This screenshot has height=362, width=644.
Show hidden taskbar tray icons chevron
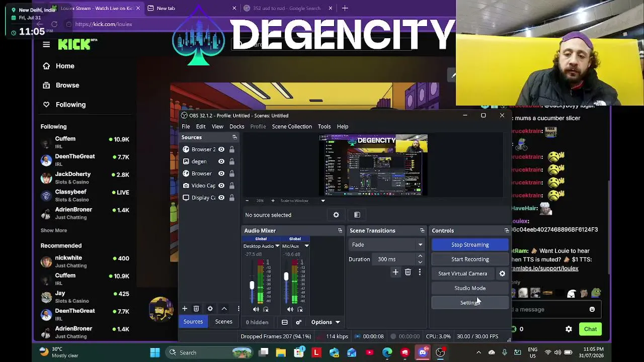point(478,352)
